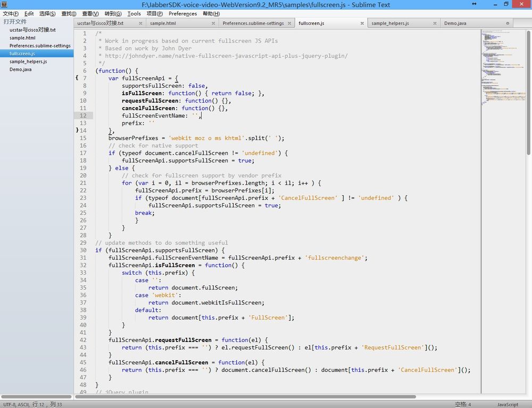Close the sample_helpers.js tab
Viewport: 532px width, 408px height.
tap(435, 23)
